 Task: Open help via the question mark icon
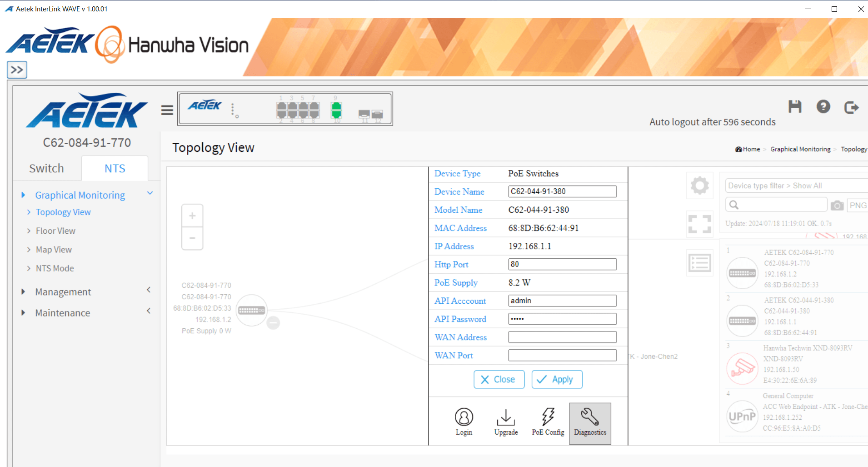pyautogui.click(x=823, y=107)
